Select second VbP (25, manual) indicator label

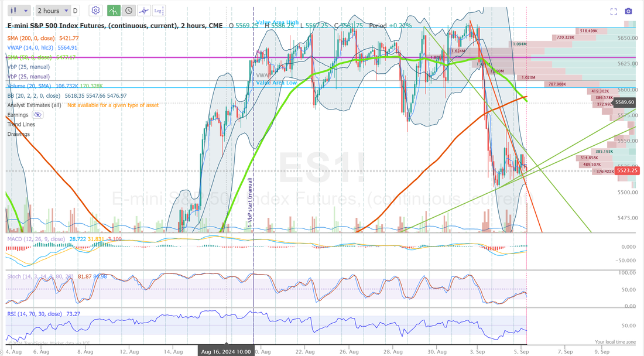28,76
